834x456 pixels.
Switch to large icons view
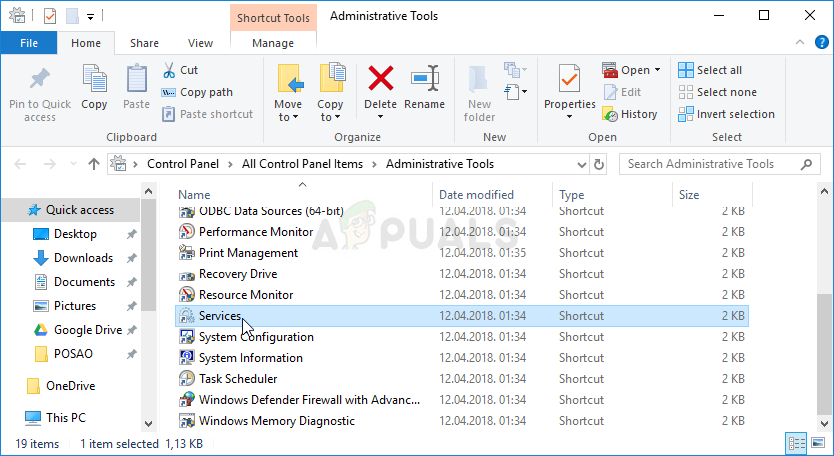(x=819, y=443)
